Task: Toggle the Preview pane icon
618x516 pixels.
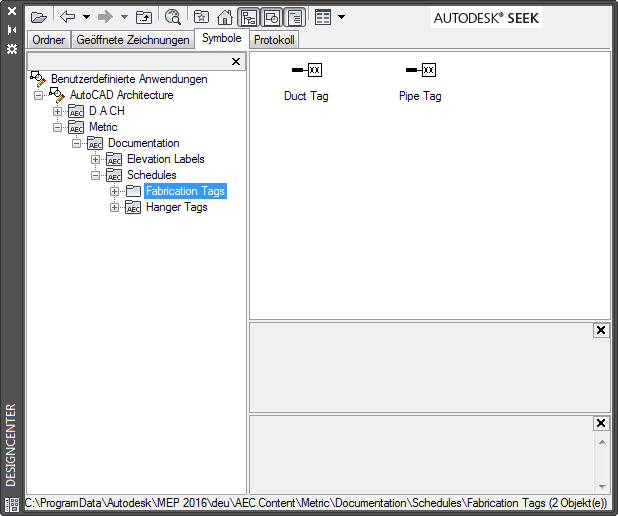Action: click(272, 17)
